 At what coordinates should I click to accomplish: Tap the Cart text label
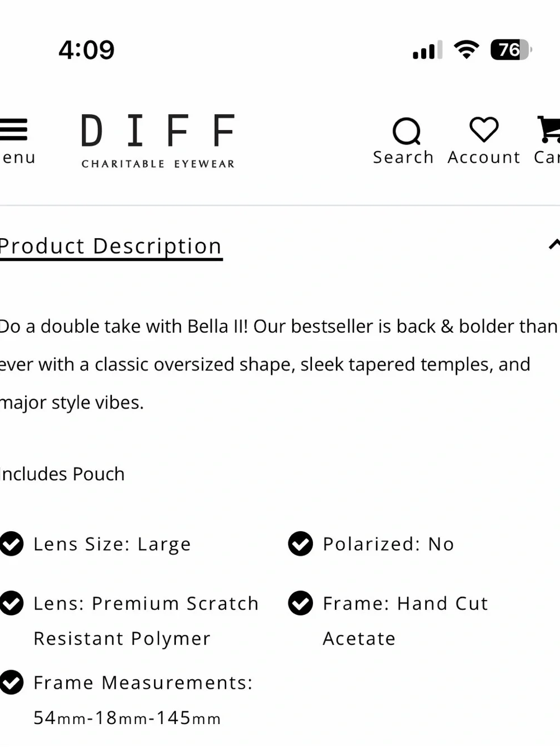point(547,157)
